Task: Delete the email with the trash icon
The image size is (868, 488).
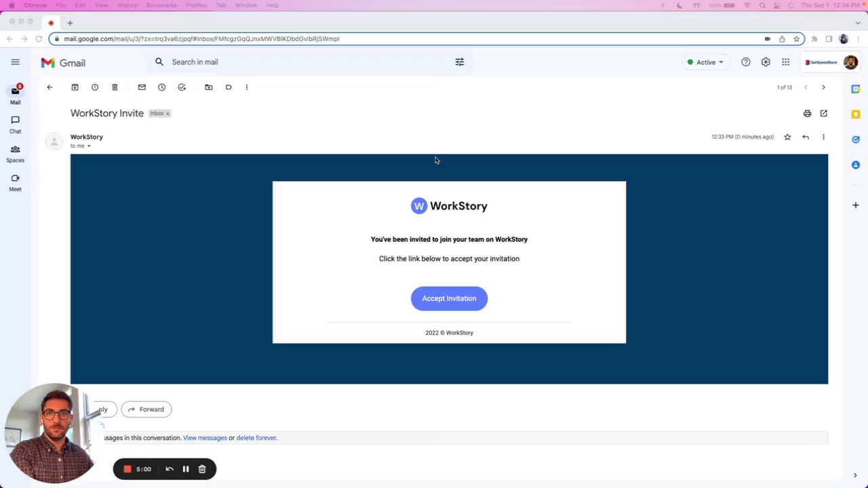Action: pyautogui.click(x=115, y=87)
